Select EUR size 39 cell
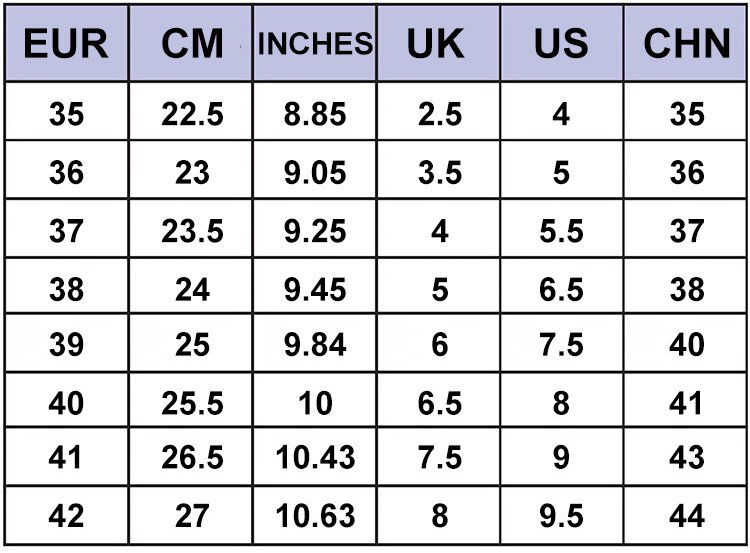Screen dimensions: 750x553 [x=66, y=345]
